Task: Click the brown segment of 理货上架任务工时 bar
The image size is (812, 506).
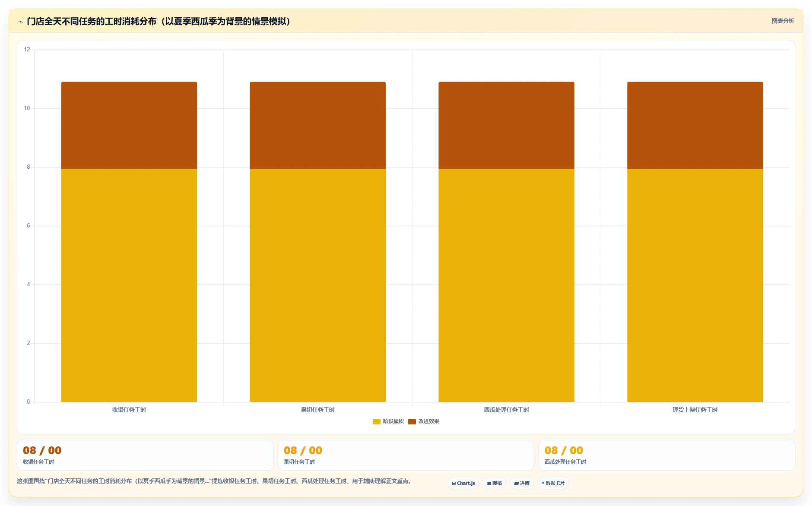Action: [x=695, y=125]
